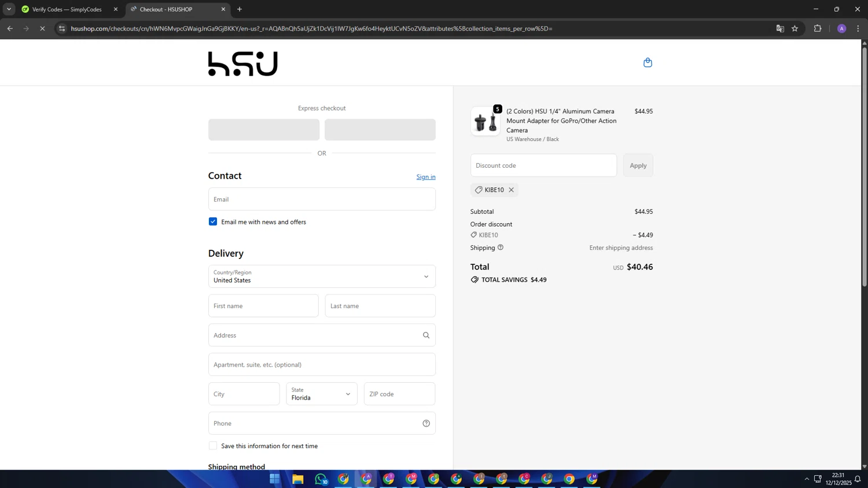Click the ZIP code field
868x488 pixels.
pyautogui.click(x=399, y=394)
